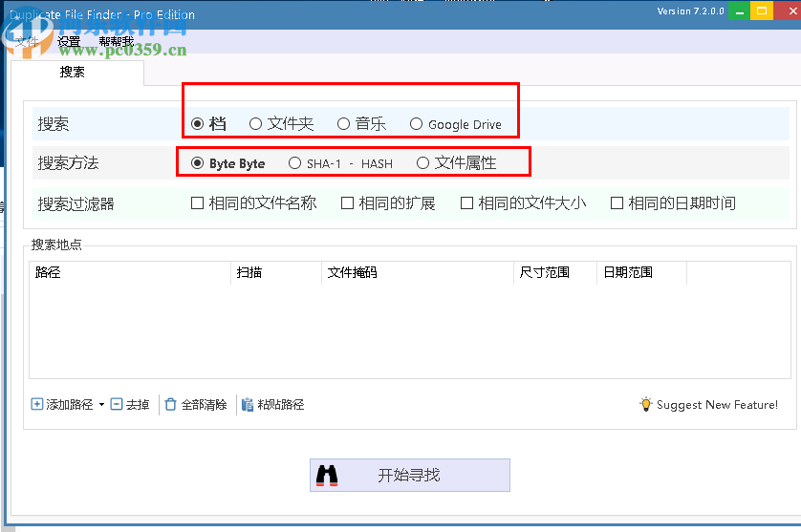Image resolution: width=801 pixels, height=532 pixels.
Task: Choose SHA-1 - HASH search method
Action: [x=294, y=163]
